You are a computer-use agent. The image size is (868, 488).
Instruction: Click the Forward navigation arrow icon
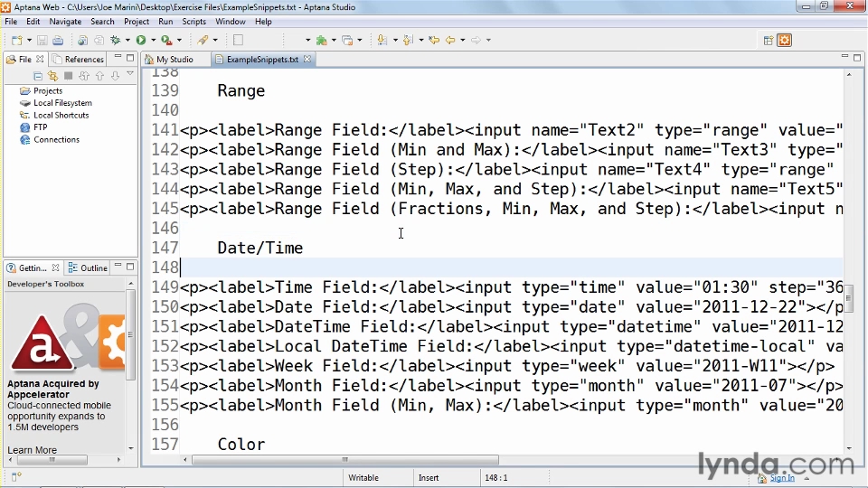[476, 40]
